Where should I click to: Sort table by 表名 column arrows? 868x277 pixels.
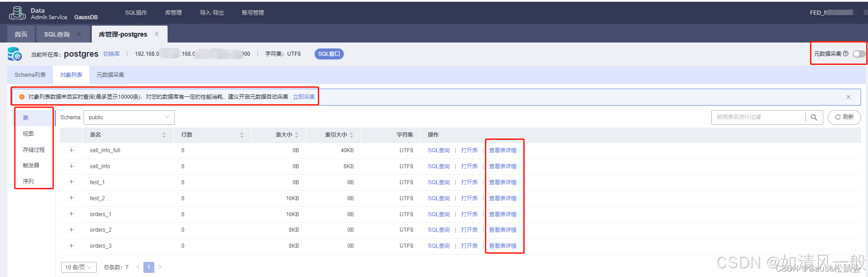coord(164,135)
